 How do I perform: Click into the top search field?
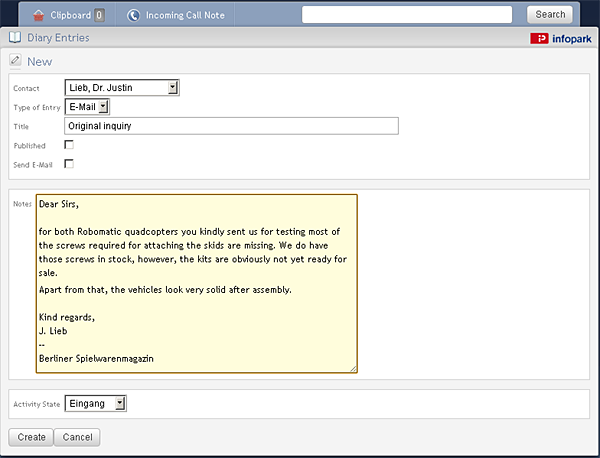coord(407,15)
